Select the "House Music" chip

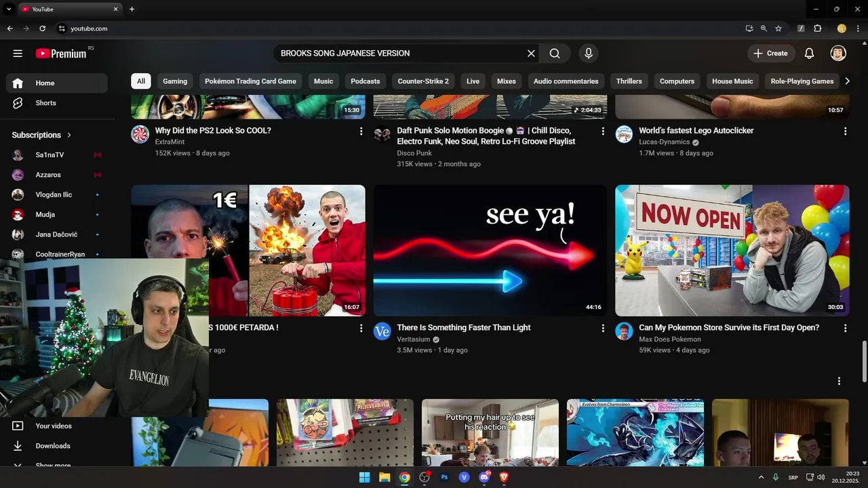(732, 81)
